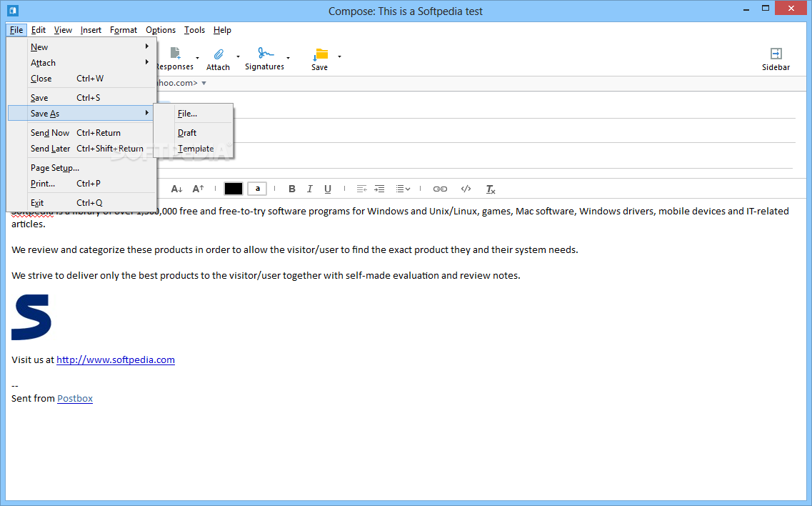
Task: Click the Softpedia S logo image
Action: (x=31, y=317)
